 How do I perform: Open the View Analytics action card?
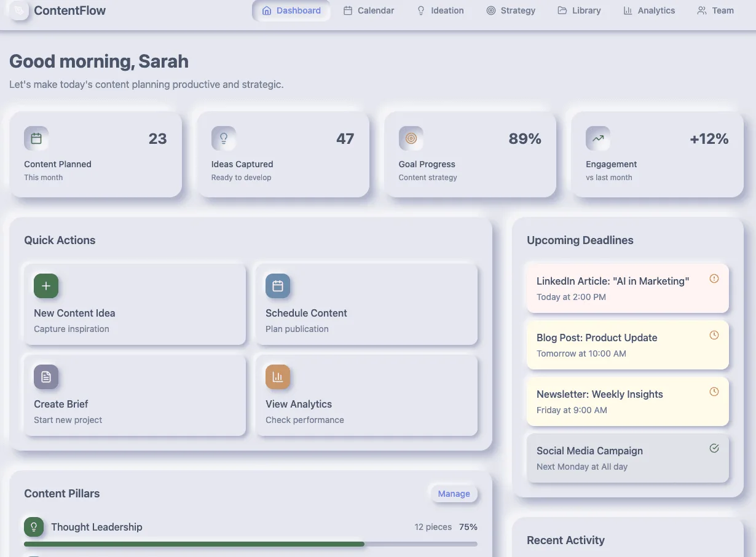point(366,395)
